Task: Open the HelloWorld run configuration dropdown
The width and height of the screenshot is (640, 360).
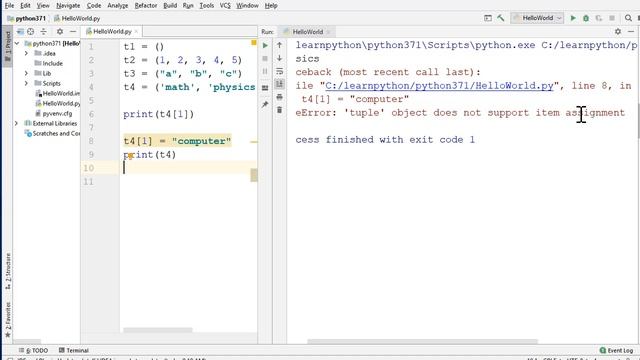Action: pyautogui.click(x=537, y=18)
